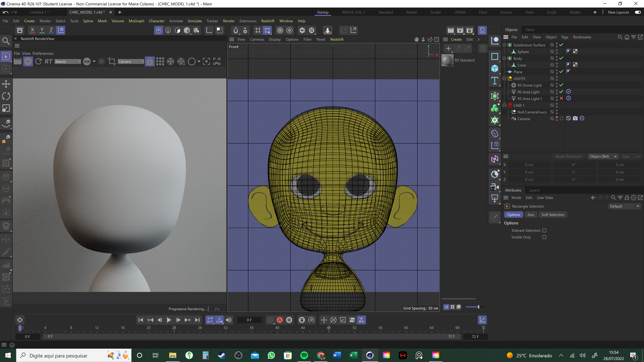The width and height of the screenshot is (644, 362).
Task: Select the Rotate tool in left toolbar
Action: (6, 96)
